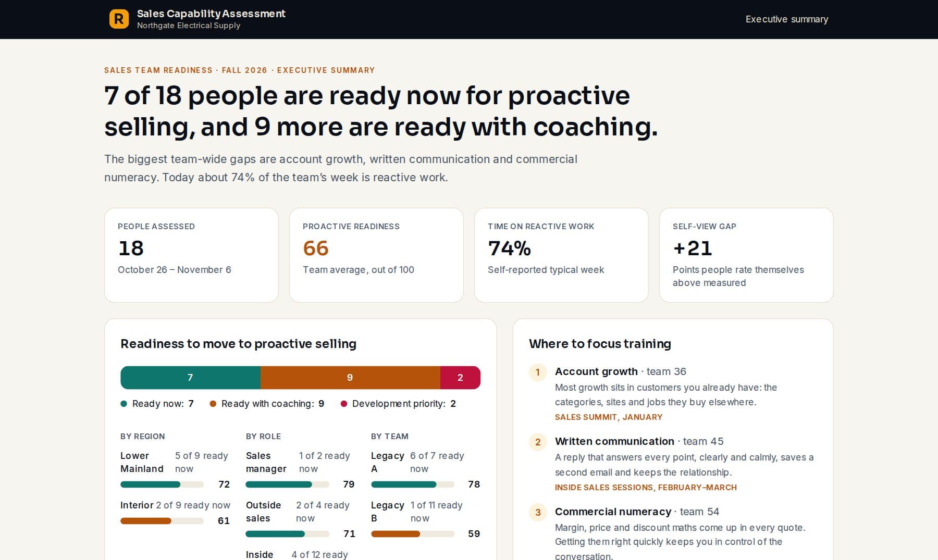Screen dimensions: 938x560
Task: Click the Interior region progress bar
Action: click(162, 521)
